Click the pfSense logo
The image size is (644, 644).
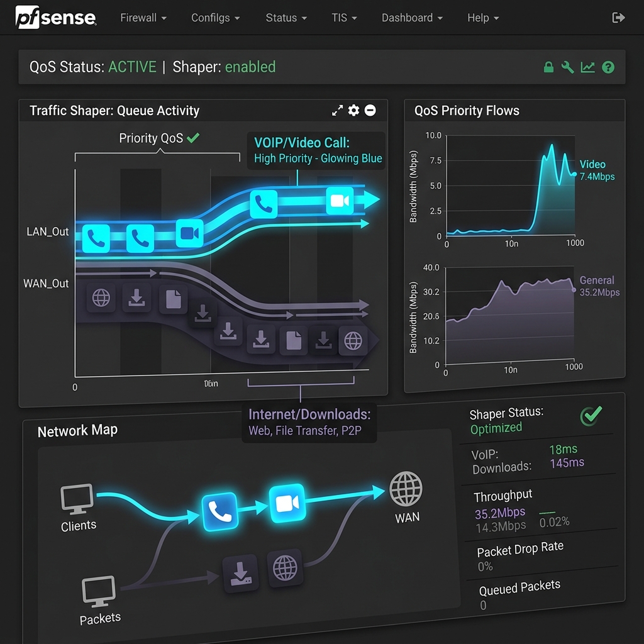point(56,17)
